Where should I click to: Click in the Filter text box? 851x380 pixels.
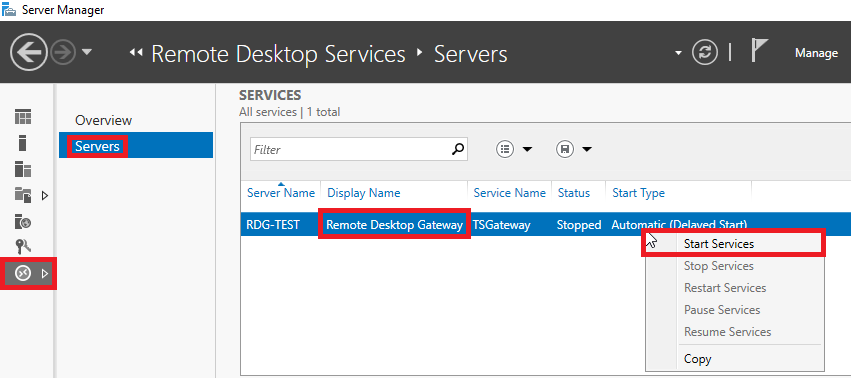pos(351,149)
